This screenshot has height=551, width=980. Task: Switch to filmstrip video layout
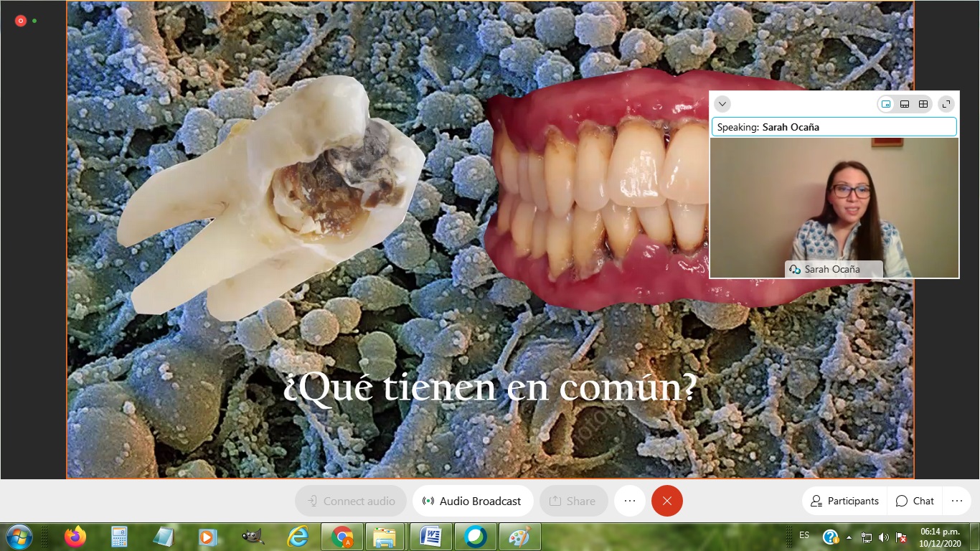(905, 104)
